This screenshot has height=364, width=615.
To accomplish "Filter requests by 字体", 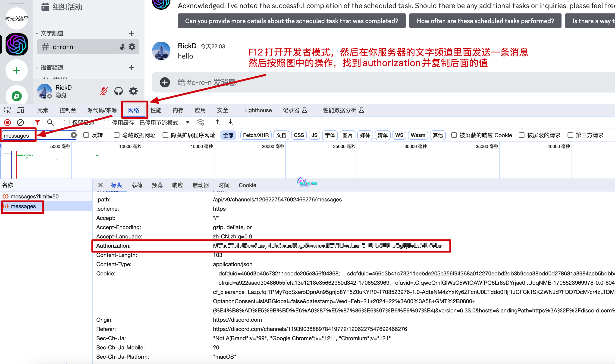I will click(x=330, y=135).
